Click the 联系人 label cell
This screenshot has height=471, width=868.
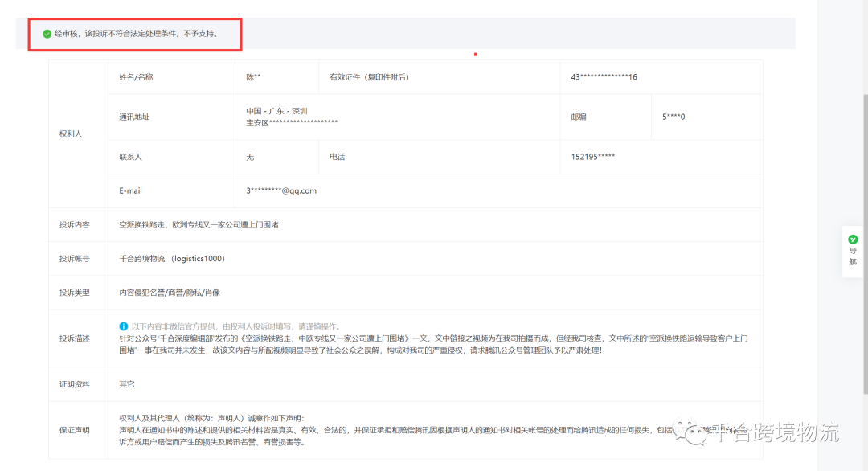[172, 157]
